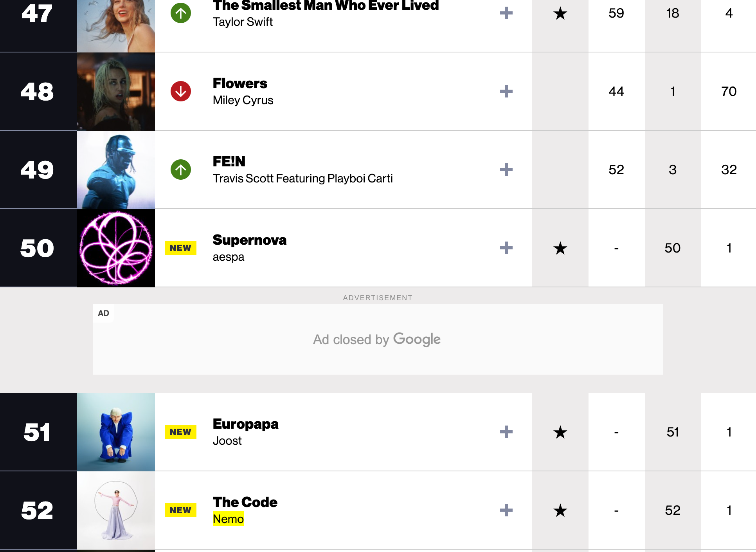This screenshot has height=552, width=756.
Task: Expand the Supernova row with plus icon
Action: click(x=506, y=248)
